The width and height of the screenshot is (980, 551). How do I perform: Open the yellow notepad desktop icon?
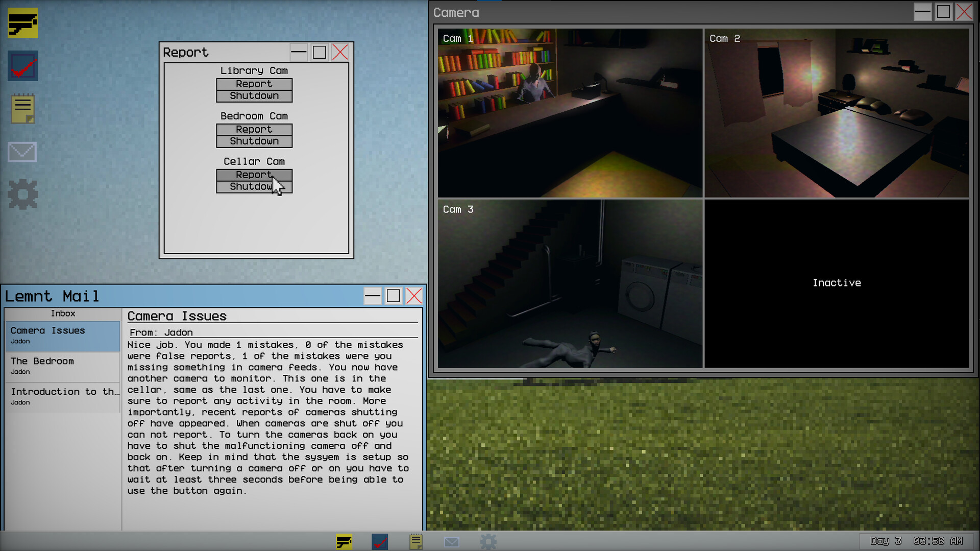coord(23,108)
